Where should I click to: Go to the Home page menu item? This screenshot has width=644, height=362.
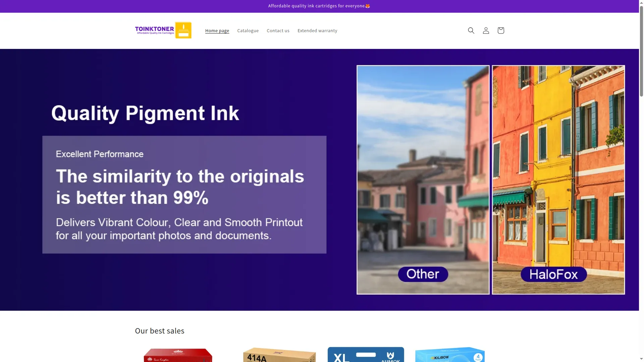[217, 31]
